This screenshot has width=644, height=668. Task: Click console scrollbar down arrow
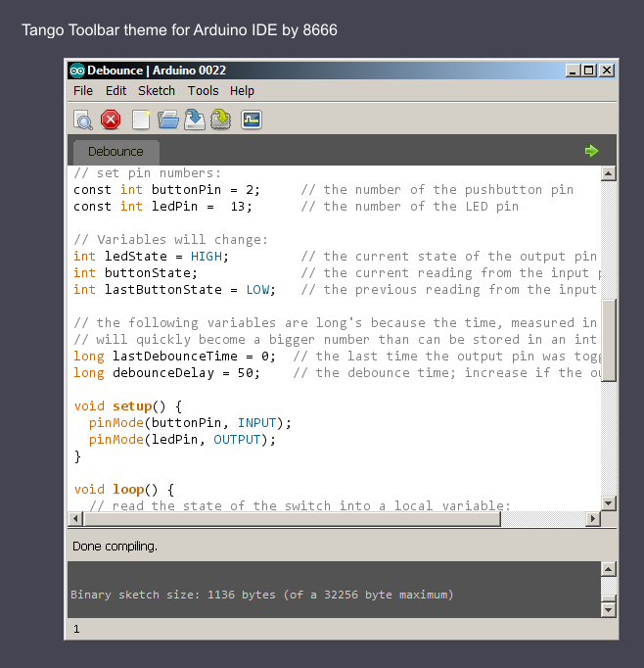(x=608, y=609)
